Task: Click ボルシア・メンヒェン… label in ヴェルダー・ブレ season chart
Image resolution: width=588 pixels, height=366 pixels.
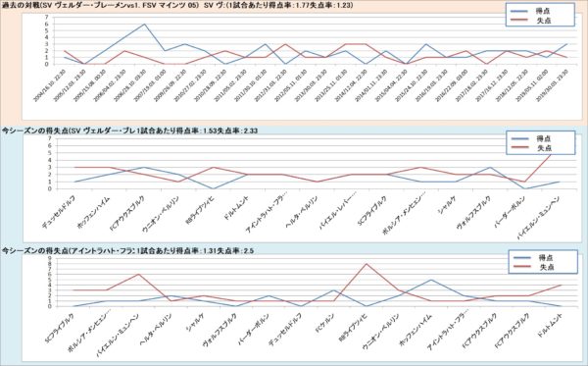Action: (x=404, y=215)
